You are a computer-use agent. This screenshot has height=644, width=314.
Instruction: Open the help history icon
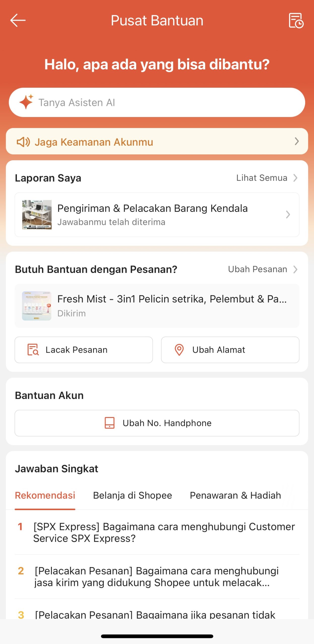[x=296, y=21]
